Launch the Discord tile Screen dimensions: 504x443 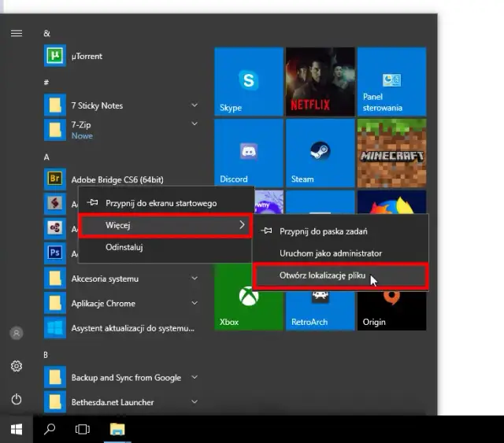point(249,153)
